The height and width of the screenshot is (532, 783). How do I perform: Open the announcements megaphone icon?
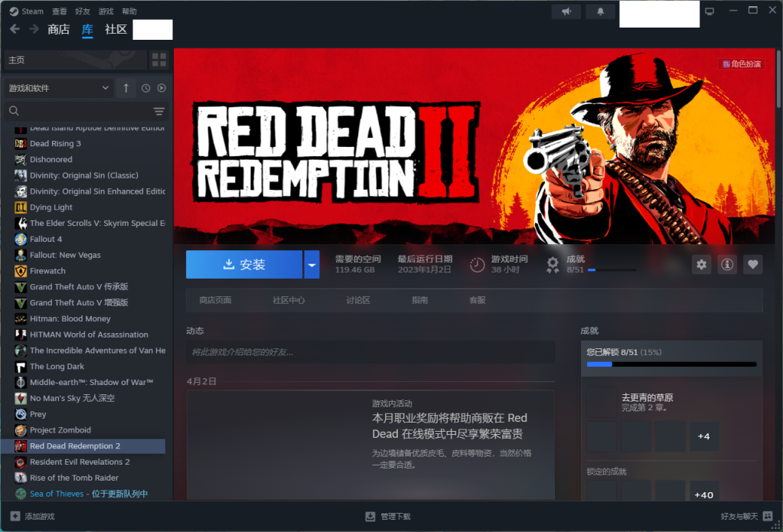566,11
